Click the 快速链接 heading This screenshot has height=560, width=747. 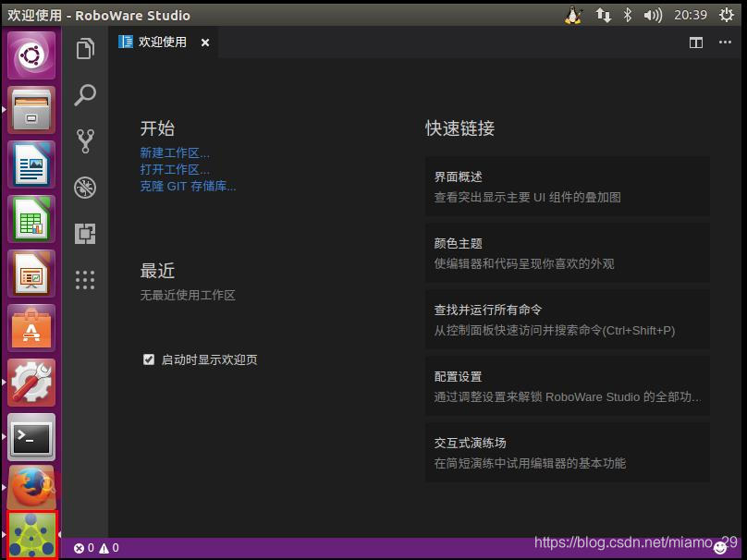460,128
